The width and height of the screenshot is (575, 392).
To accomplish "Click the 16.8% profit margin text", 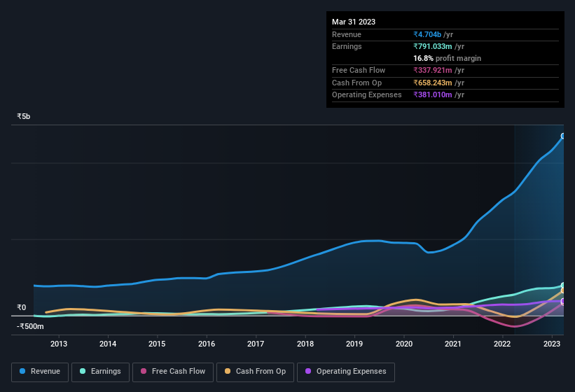I will pos(447,58).
